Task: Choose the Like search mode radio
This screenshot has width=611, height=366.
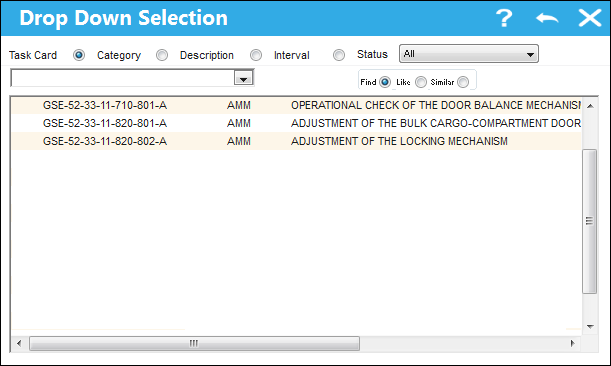Action: click(x=420, y=82)
